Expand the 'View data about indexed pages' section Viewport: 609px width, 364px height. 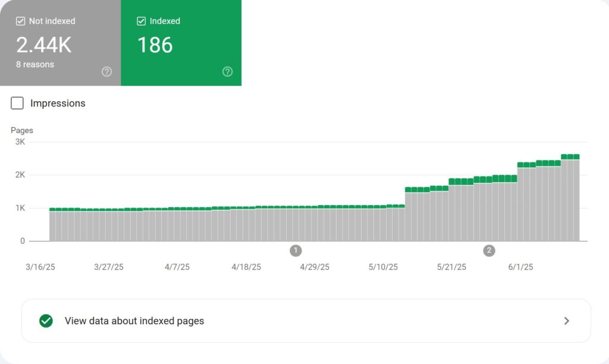tap(305, 321)
